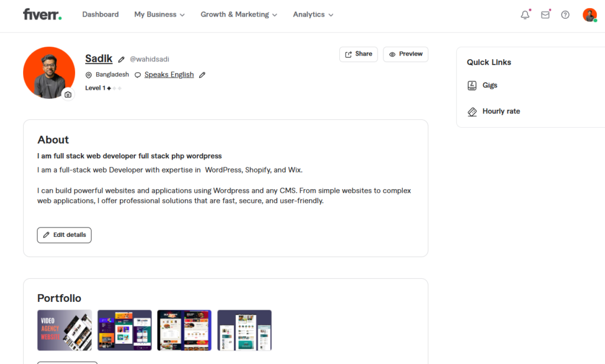The image size is (605, 364).
Task: Click the Edit details button
Action: 64,235
